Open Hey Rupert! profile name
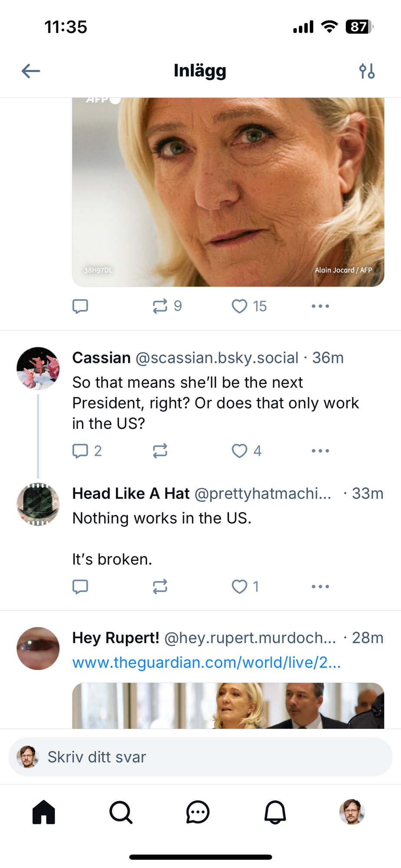The width and height of the screenshot is (401, 868). coord(115,638)
